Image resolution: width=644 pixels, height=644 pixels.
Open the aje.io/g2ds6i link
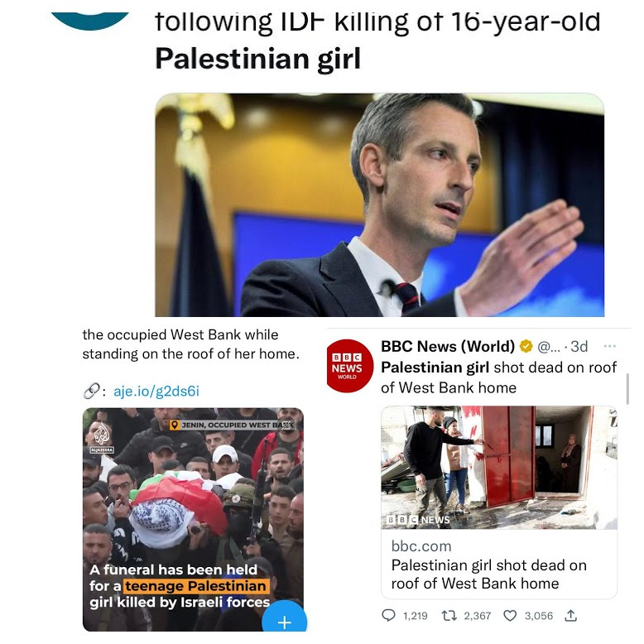tap(156, 391)
